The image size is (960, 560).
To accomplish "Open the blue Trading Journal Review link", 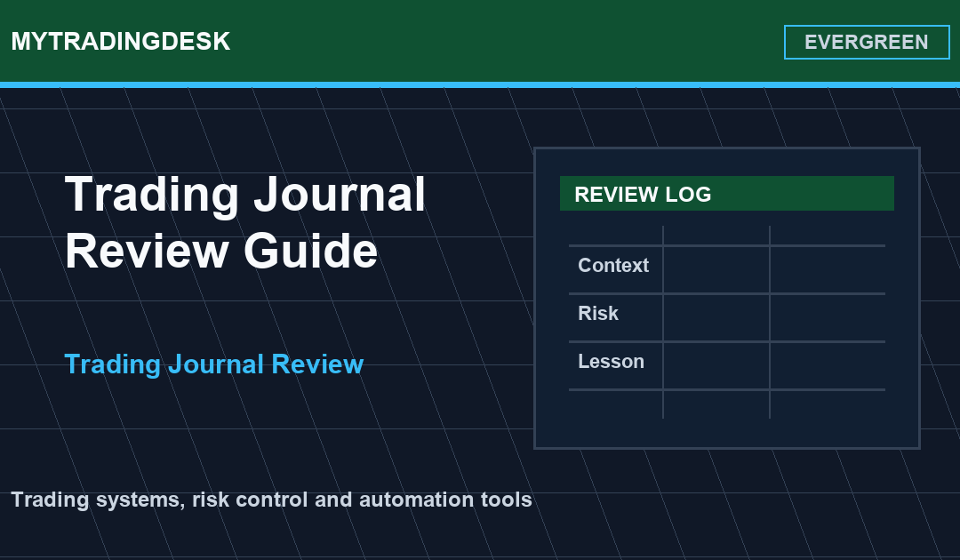I will coord(213,364).
